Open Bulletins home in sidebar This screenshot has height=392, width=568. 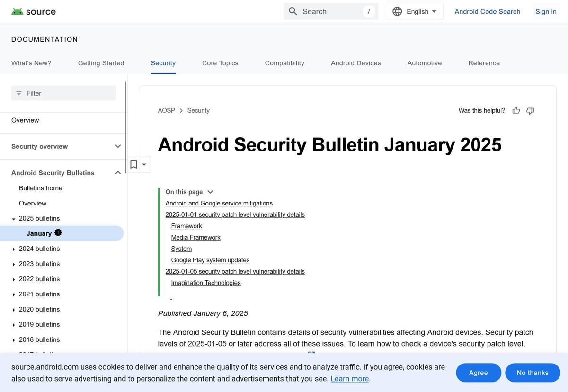coord(41,188)
